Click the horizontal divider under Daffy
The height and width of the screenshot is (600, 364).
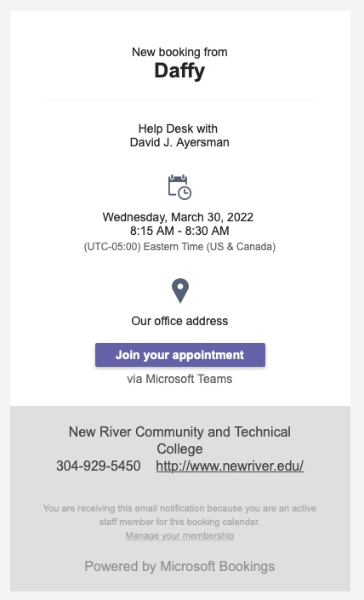[180, 100]
